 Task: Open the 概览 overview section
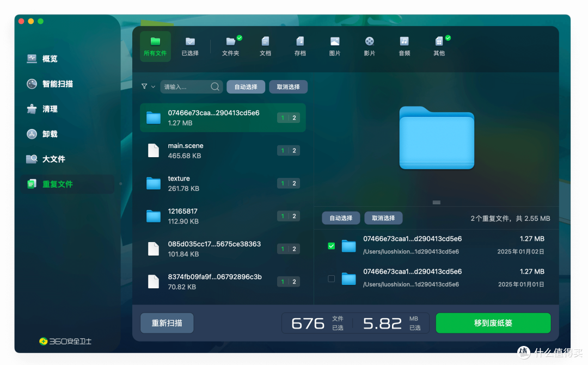(42, 58)
